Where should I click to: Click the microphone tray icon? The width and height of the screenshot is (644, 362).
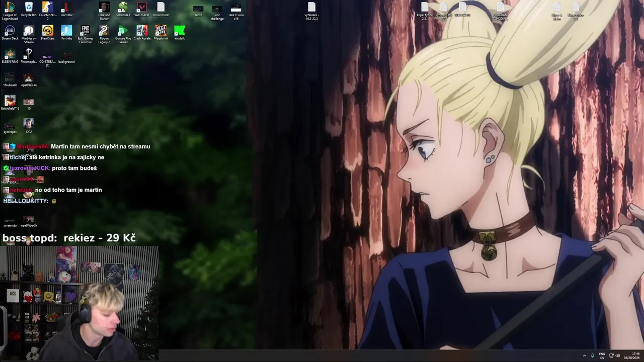pos(592,356)
